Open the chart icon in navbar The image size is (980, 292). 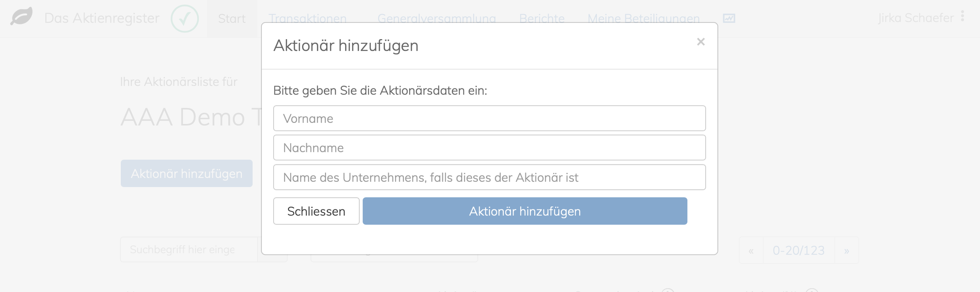729,18
